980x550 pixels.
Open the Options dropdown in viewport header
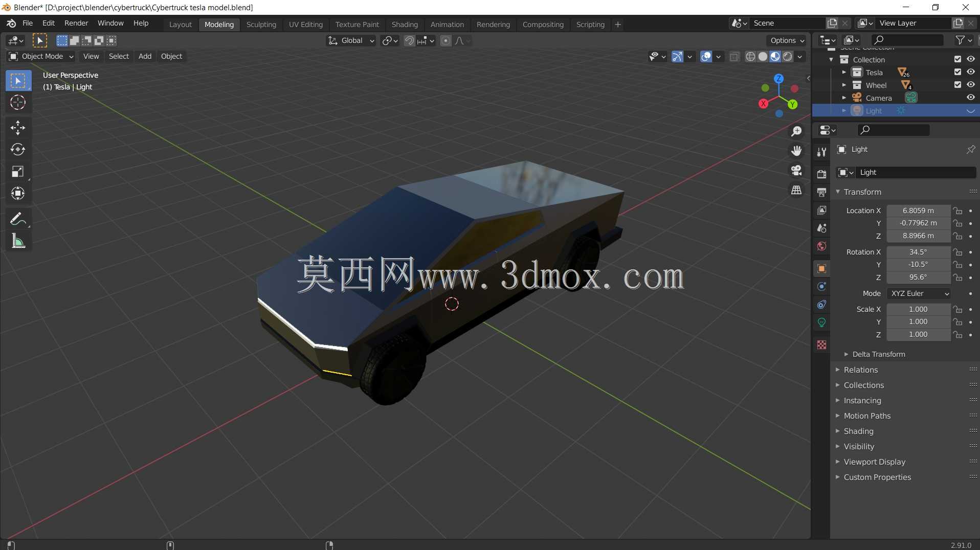[787, 41]
